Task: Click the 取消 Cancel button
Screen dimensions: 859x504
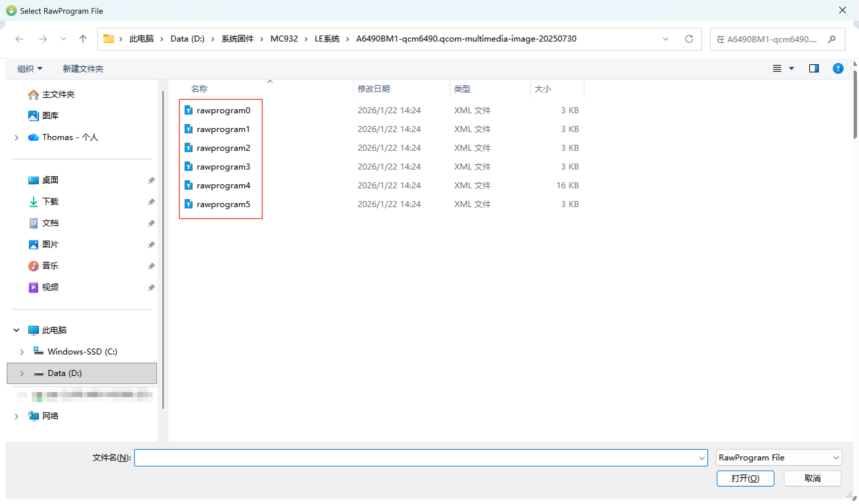Action: (812, 478)
